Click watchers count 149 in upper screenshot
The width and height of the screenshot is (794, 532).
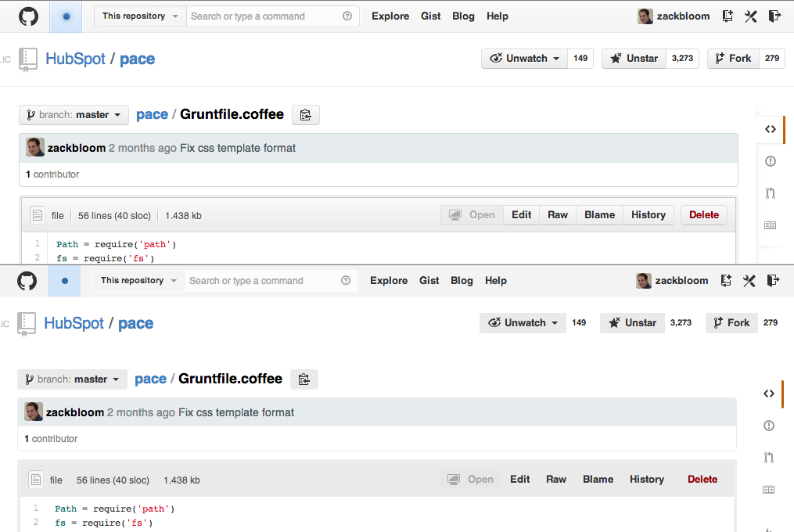tap(580, 58)
